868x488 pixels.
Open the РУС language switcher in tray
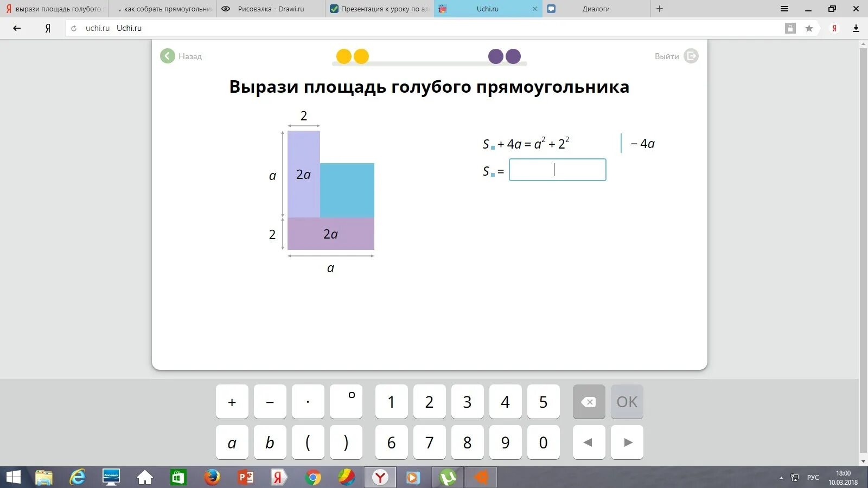(x=813, y=478)
